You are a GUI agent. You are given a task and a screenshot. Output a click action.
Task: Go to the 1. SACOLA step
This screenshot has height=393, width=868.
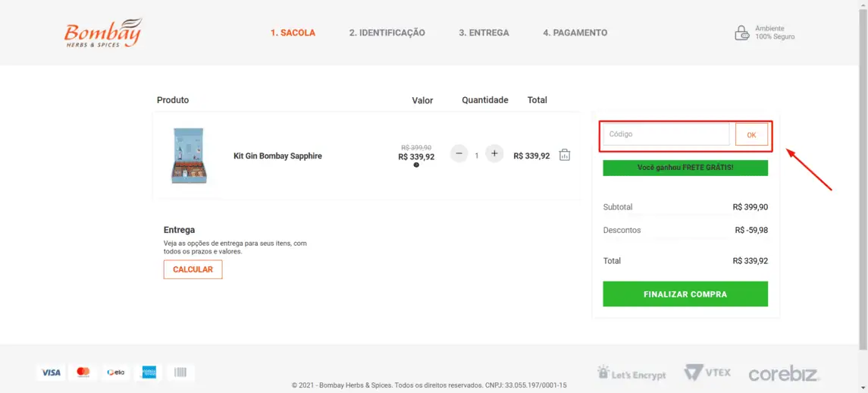(x=293, y=33)
